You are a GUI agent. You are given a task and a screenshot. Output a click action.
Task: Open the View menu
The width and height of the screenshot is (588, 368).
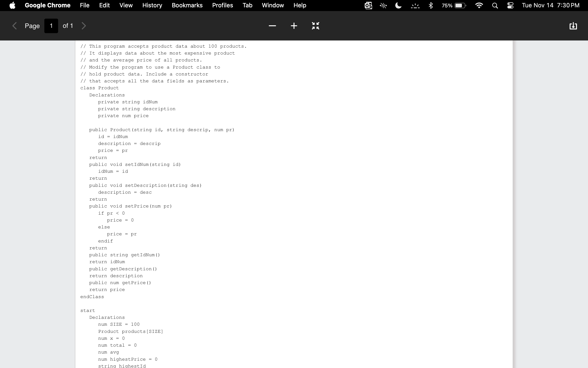(126, 5)
